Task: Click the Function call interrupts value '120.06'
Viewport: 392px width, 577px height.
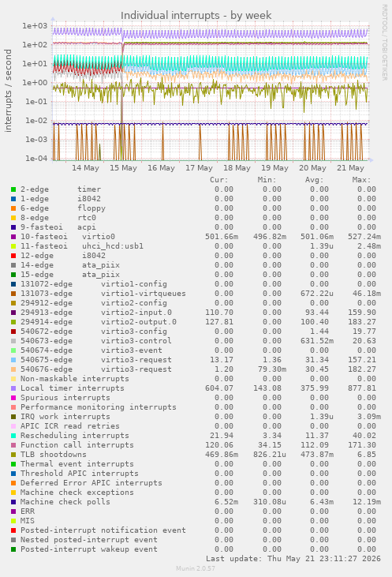Action: tap(219, 445)
